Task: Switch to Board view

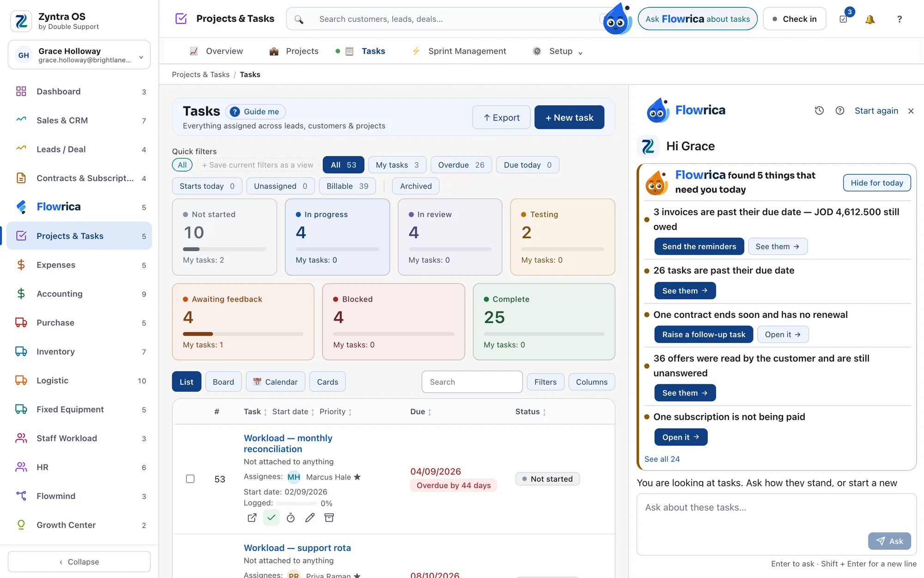Action: point(223,382)
